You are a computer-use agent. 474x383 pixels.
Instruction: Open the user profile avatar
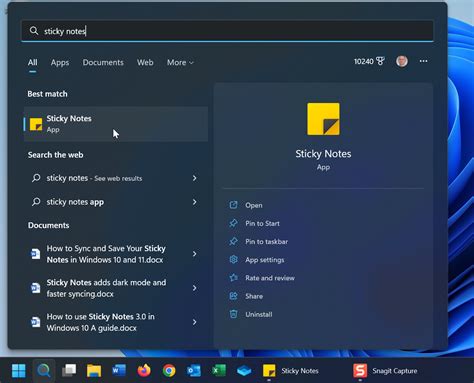402,61
